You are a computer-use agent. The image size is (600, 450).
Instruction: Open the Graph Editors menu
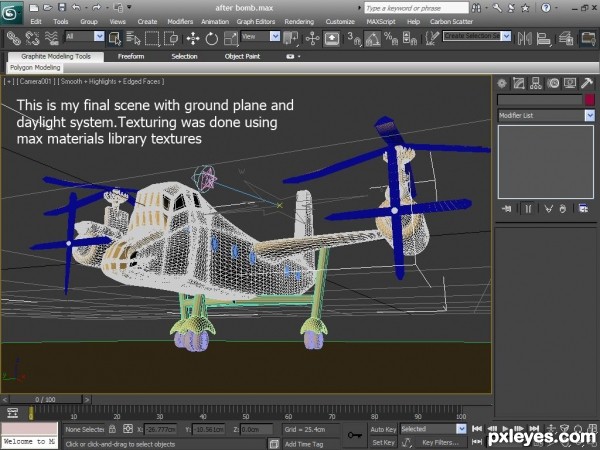tap(256, 22)
